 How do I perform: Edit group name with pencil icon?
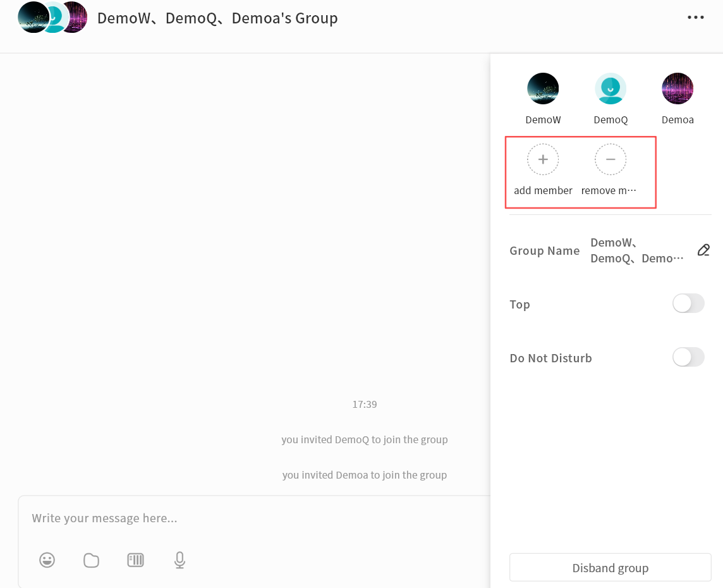tap(703, 250)
